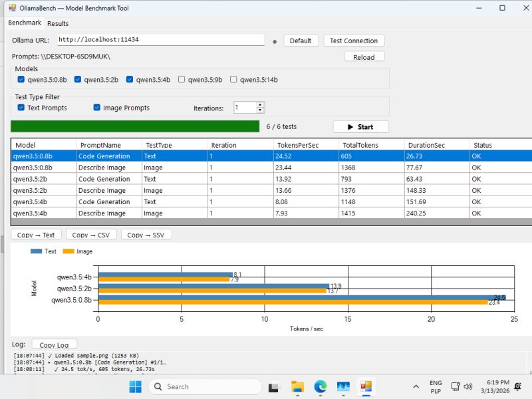Sort by the Model column header

point(43,145)
